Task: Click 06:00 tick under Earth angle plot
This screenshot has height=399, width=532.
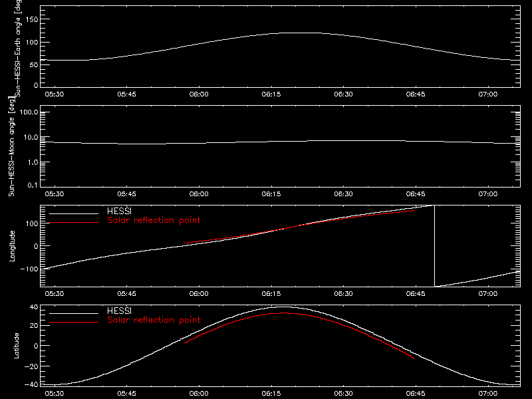Action: (x=199, y=94)
